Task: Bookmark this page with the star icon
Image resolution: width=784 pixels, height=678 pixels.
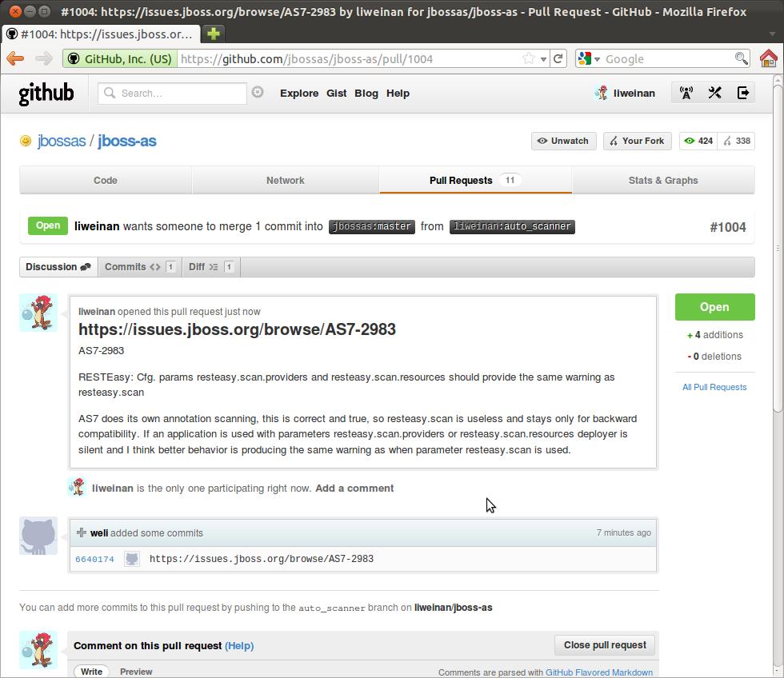Action: click(x=528, y=58)
